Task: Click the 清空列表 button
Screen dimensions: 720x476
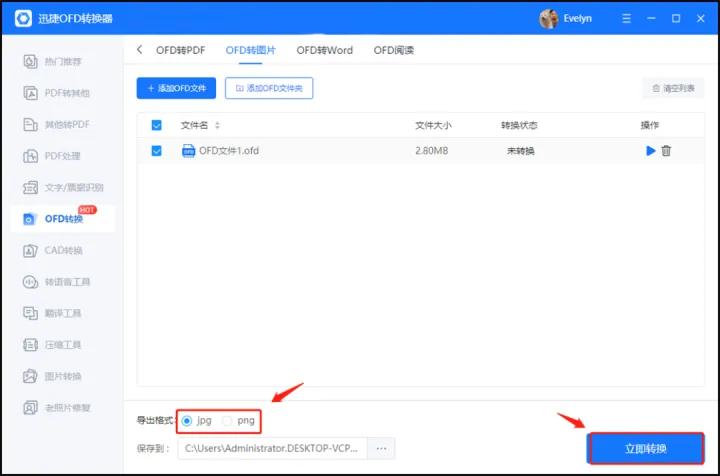Action: [673, 88]
